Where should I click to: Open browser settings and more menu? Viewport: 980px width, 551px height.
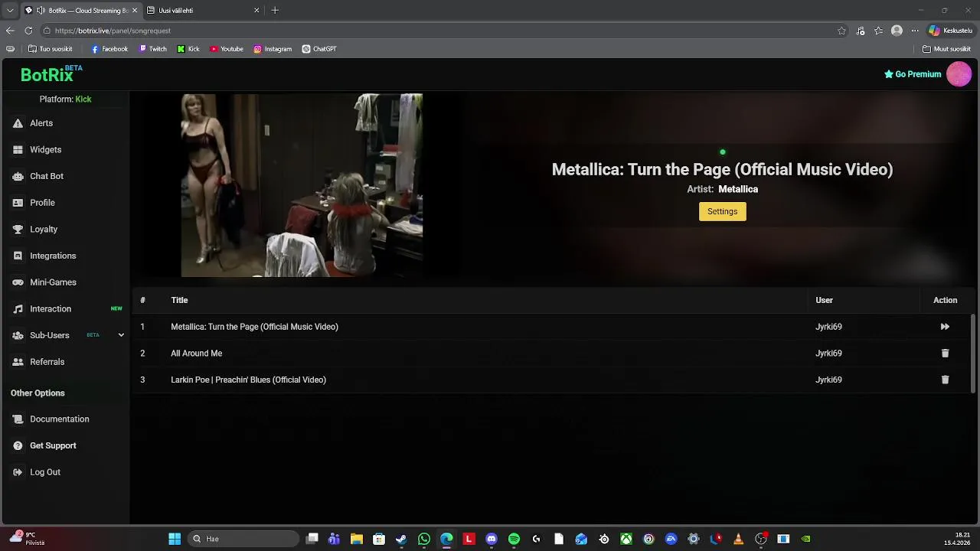(x=914, y=31)
